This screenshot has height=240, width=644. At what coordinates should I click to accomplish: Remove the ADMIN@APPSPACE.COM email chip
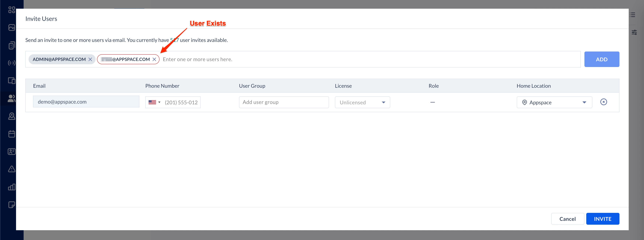click(90, 59)
